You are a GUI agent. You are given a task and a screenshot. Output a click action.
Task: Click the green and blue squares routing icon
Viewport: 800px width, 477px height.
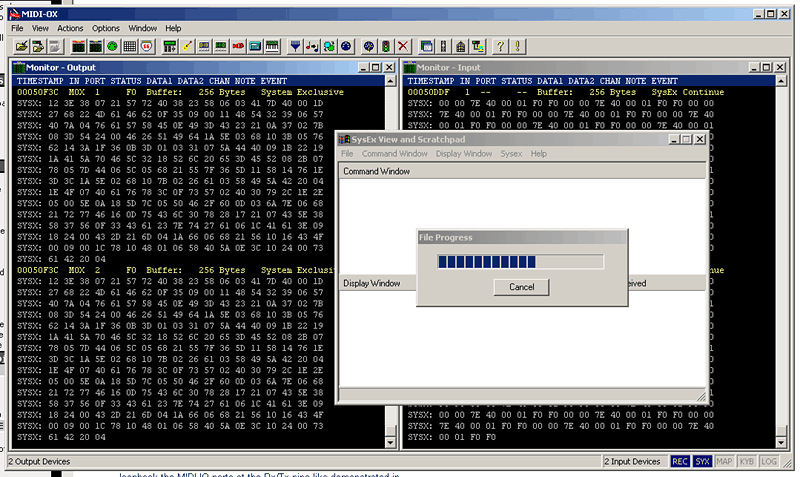[x=329, y=46]
